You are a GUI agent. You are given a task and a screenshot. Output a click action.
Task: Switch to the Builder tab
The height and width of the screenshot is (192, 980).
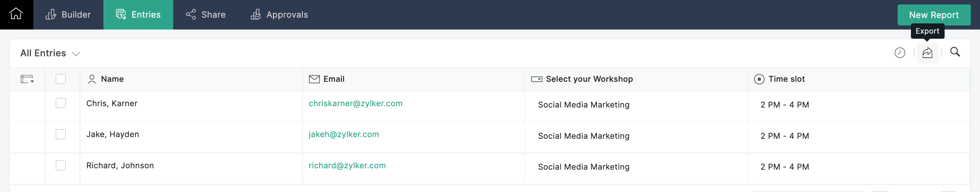pos(68,15)
